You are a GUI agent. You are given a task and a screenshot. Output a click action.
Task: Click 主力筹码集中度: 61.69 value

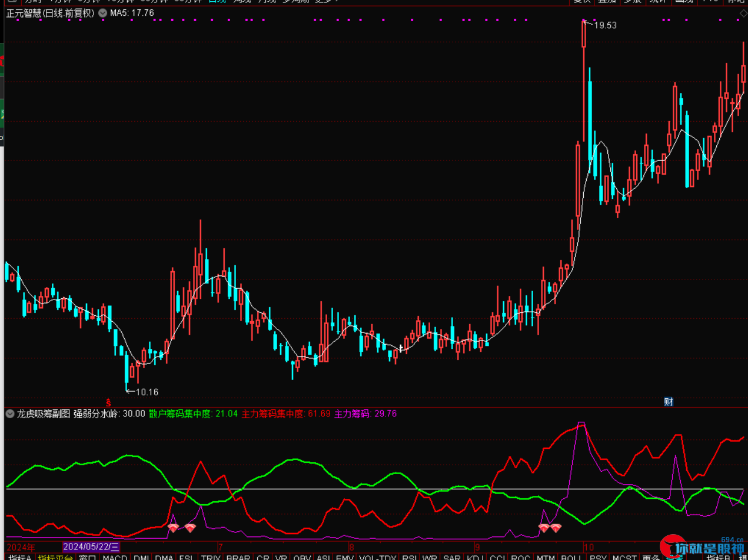(x=287, y=414)
